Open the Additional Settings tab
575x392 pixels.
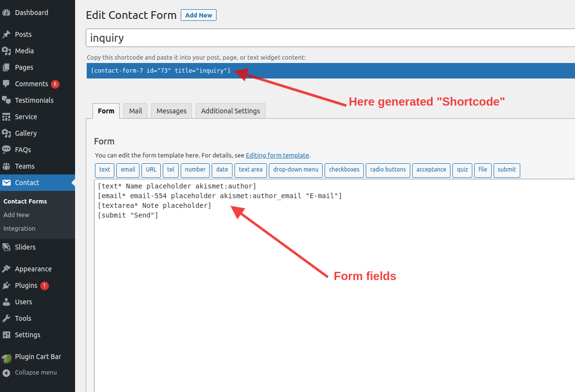230,111
